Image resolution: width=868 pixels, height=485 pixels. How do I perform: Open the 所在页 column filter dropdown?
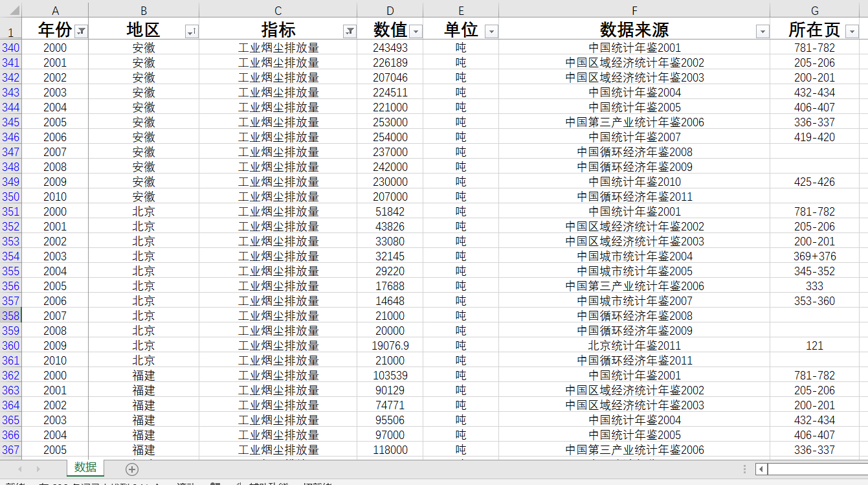(x=852, y=32)
